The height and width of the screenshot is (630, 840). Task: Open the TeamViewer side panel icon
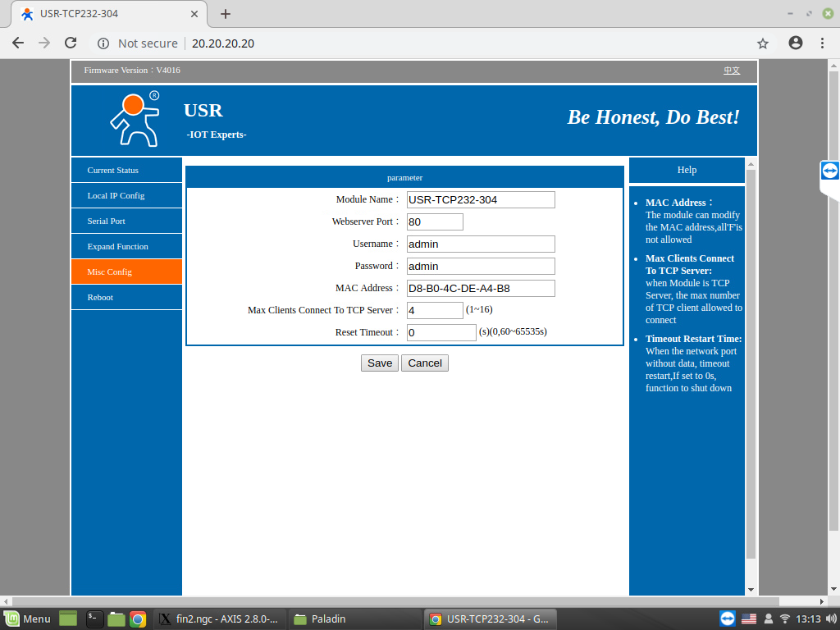830,171
